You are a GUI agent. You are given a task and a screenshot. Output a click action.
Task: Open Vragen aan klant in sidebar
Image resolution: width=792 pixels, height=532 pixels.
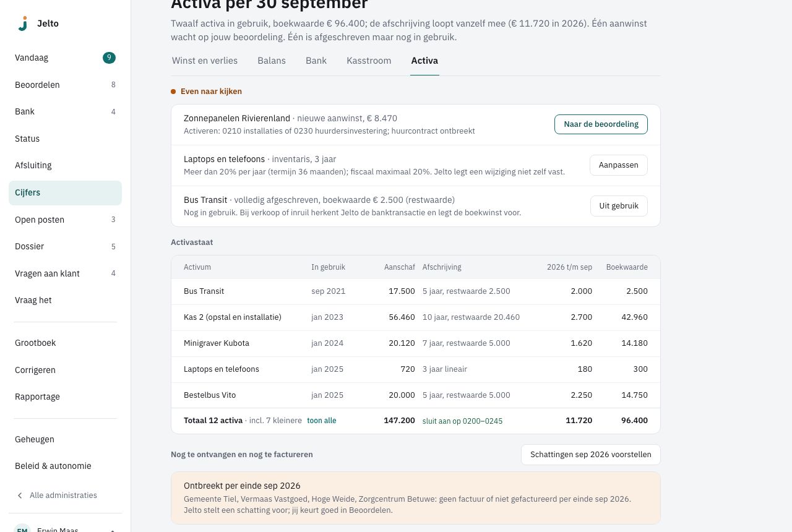65,273
